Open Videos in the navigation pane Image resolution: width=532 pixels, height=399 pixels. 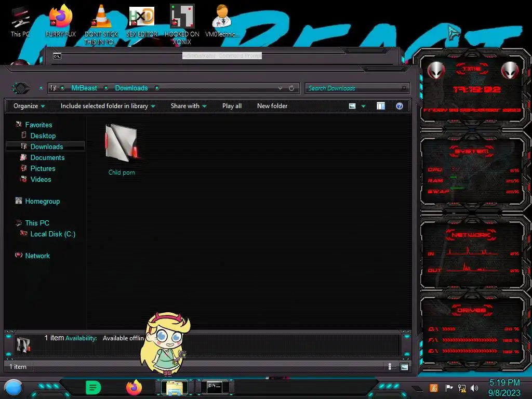click(41, 179)
